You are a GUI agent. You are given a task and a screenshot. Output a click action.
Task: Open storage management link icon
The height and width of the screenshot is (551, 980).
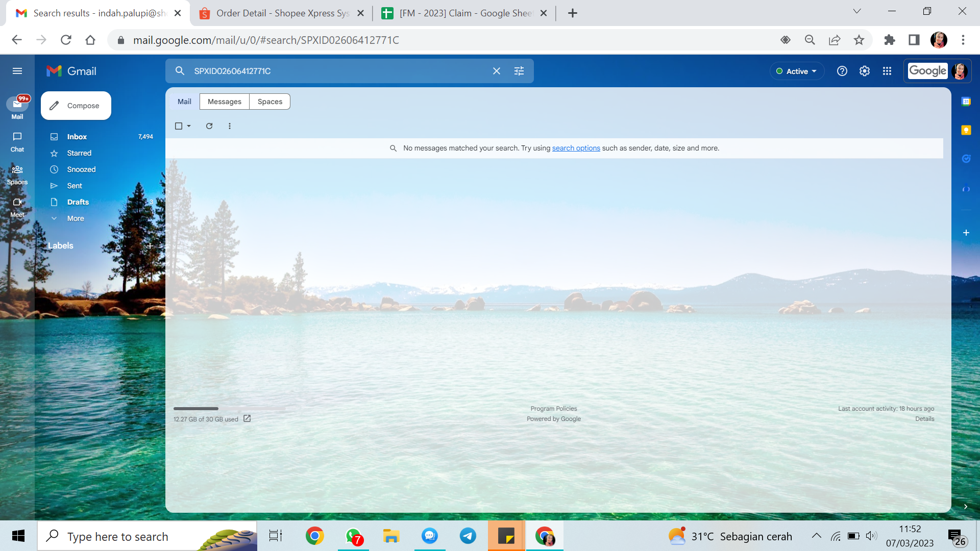tap(247, 418)
